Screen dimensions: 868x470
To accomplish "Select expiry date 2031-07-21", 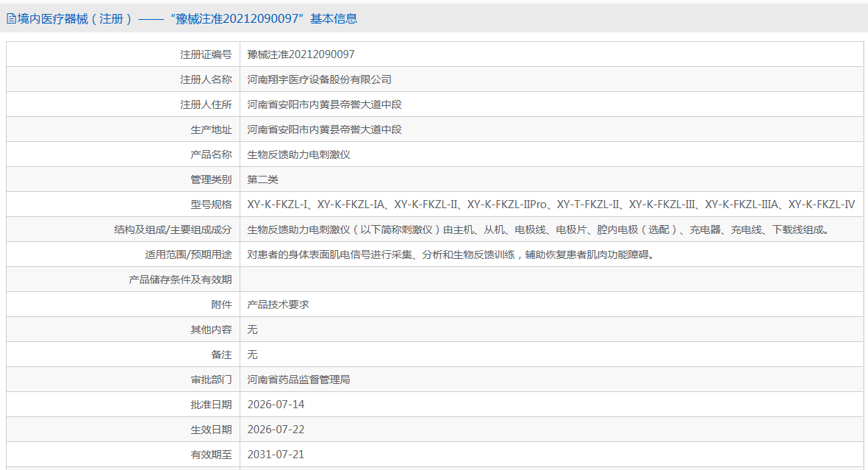I will (276, 455).
